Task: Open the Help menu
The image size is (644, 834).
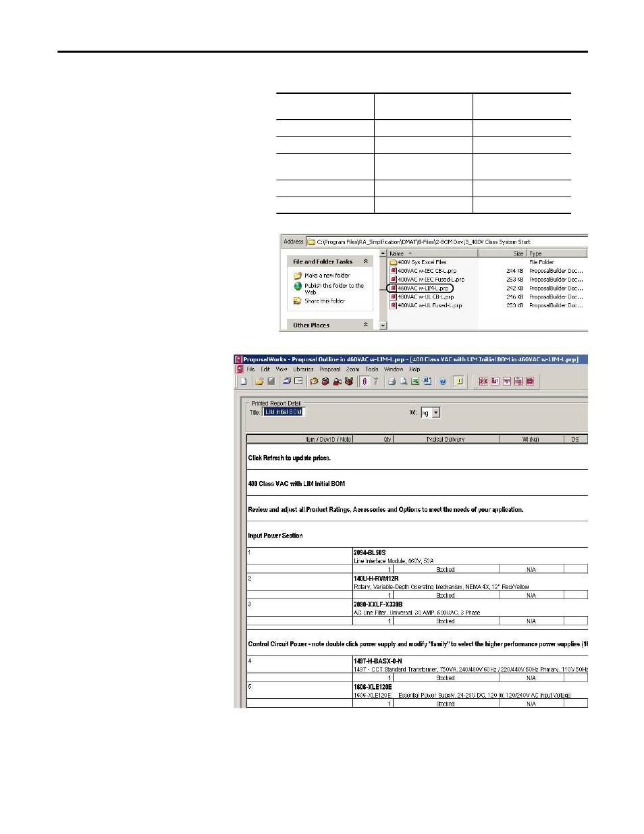Action: coord(414,369)
